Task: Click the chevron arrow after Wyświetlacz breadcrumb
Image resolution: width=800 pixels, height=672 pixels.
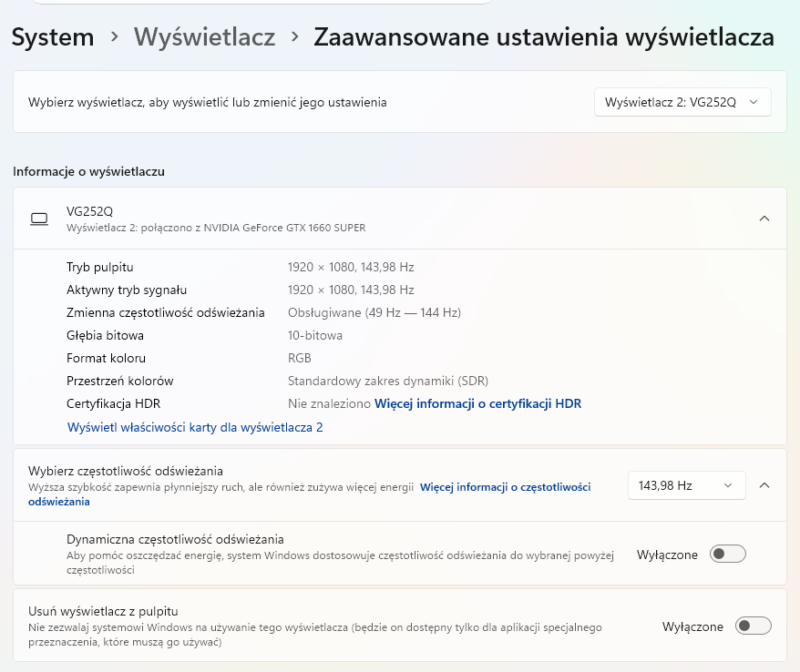Action: (x=294, y=37)
